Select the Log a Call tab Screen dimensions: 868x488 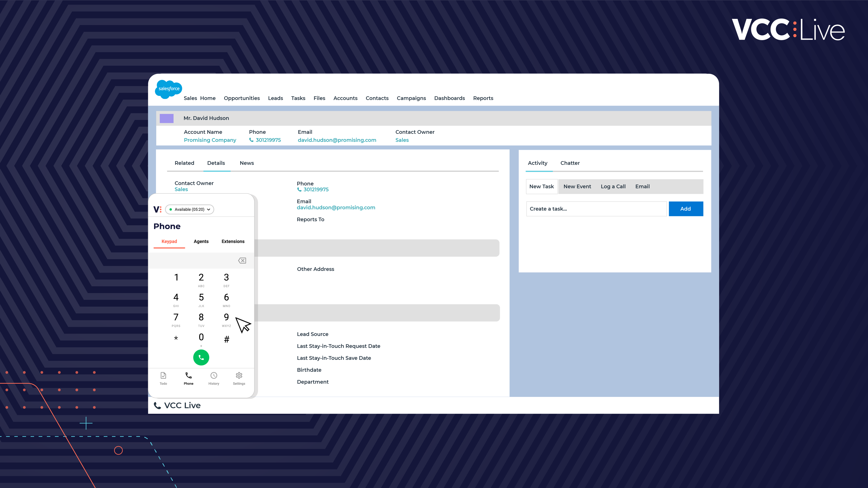tap(613, 187)
